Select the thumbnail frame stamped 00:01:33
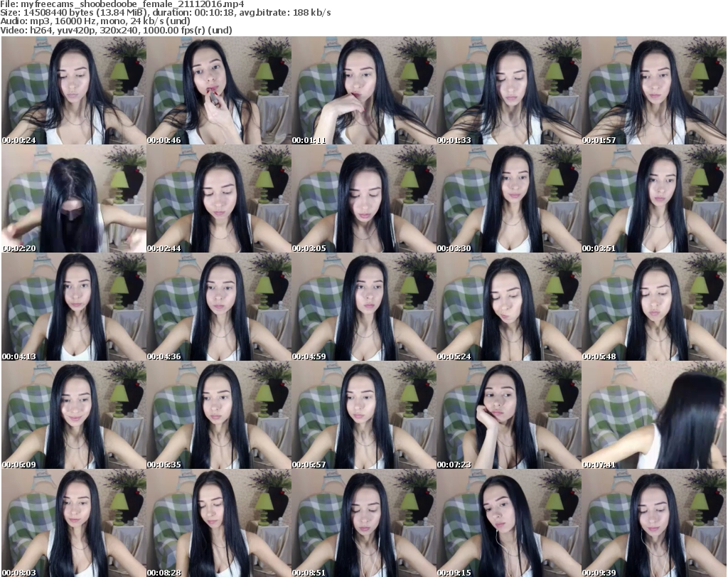 tap(509, 90)
